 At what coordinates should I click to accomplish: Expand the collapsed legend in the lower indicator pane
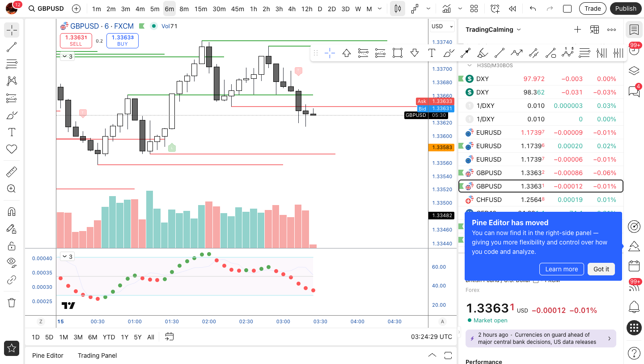click(68, 257)
